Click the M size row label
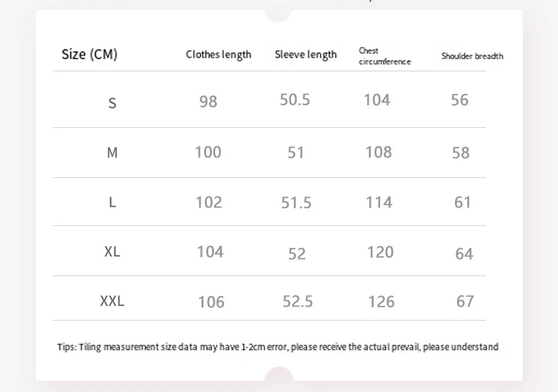 112,152
